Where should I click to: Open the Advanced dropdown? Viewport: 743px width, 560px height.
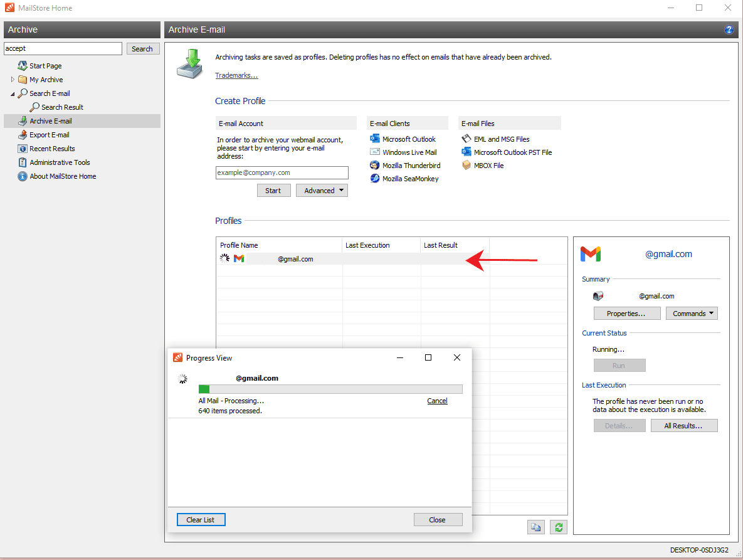coord(322,190)
